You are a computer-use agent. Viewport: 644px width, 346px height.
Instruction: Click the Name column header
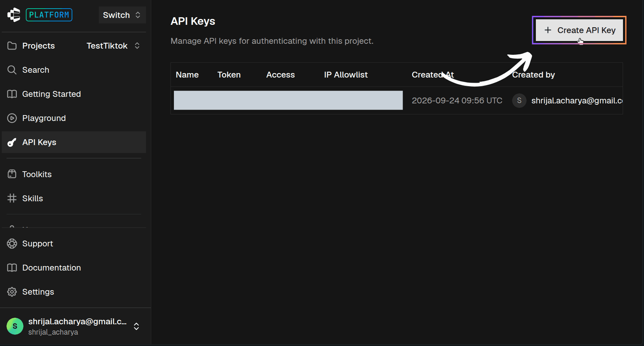tap(187, 75)
